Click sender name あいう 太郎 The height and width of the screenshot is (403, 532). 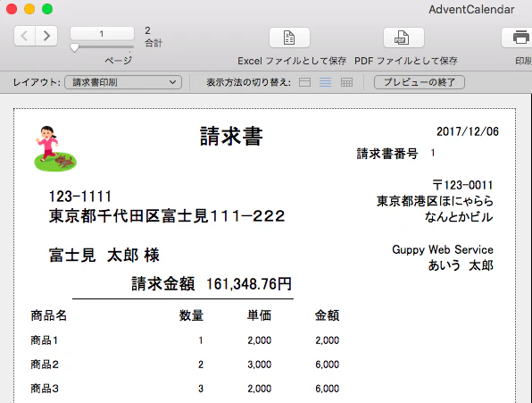461,265
